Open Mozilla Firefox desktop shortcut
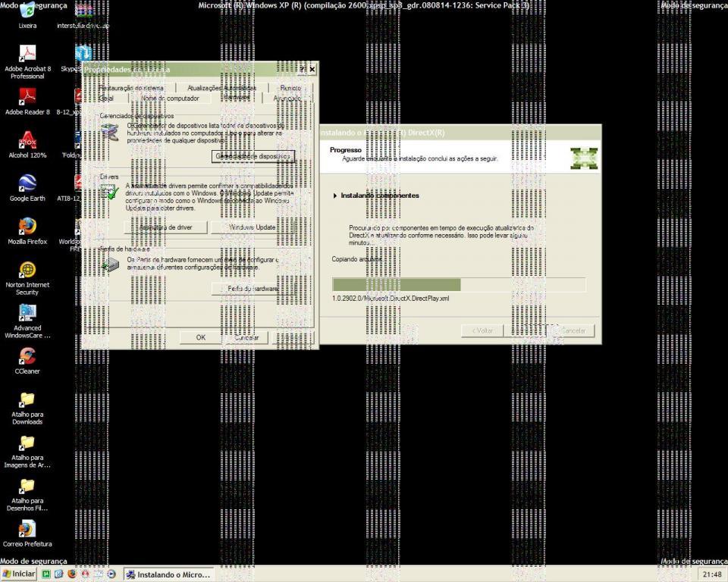This screenshot has height=582, width=728. point(27,230)
